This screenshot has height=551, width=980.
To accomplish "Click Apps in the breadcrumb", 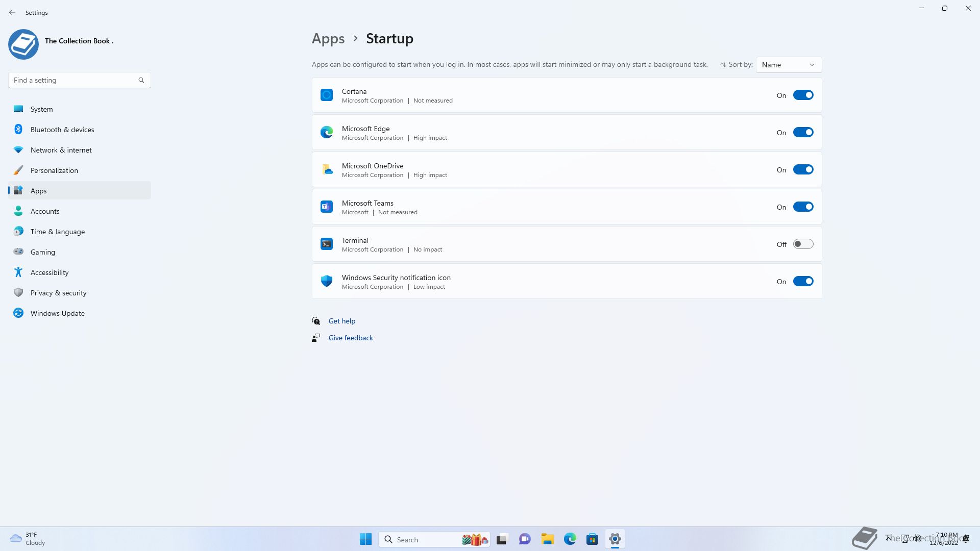I will point(328,38).
